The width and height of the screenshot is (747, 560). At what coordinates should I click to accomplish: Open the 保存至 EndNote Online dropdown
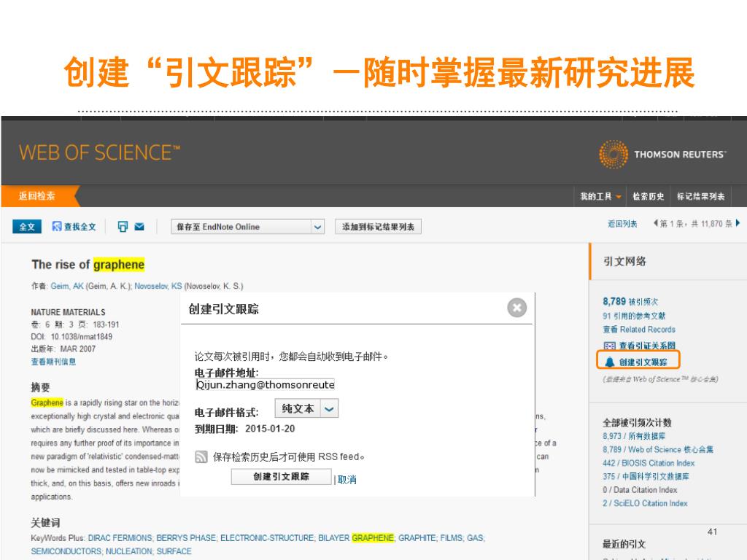[248, 227]
